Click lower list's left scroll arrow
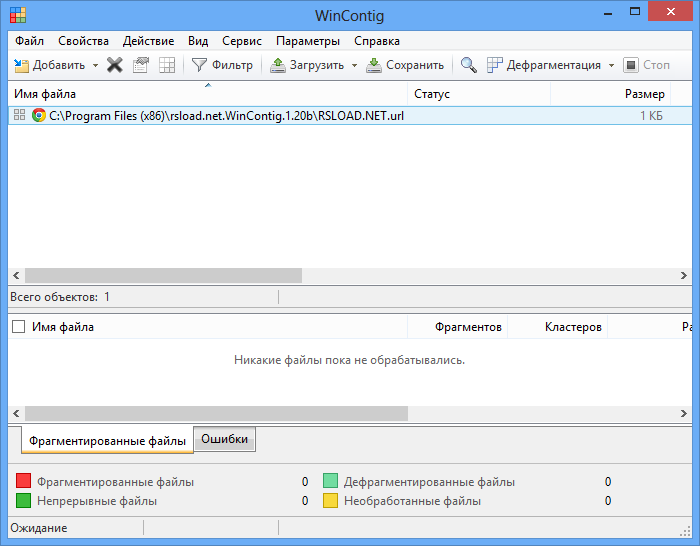 tap(16, 413)
